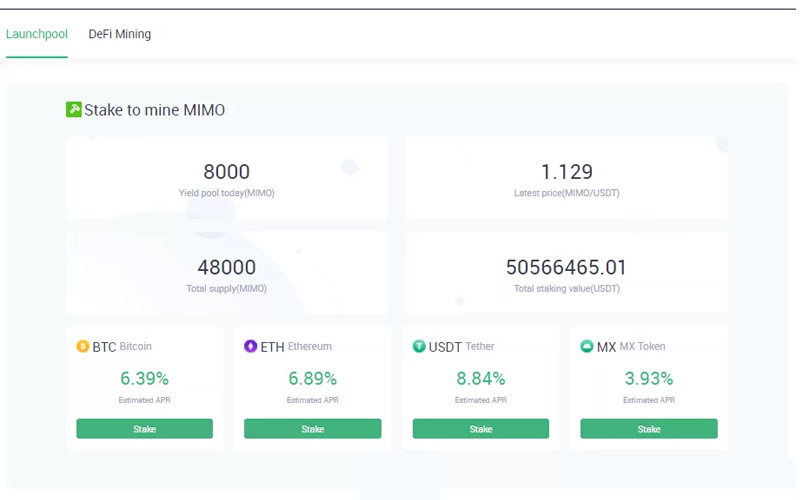The image size is (800, 500).
Task: Click the MX ticker text
Action: pos(606,347)
